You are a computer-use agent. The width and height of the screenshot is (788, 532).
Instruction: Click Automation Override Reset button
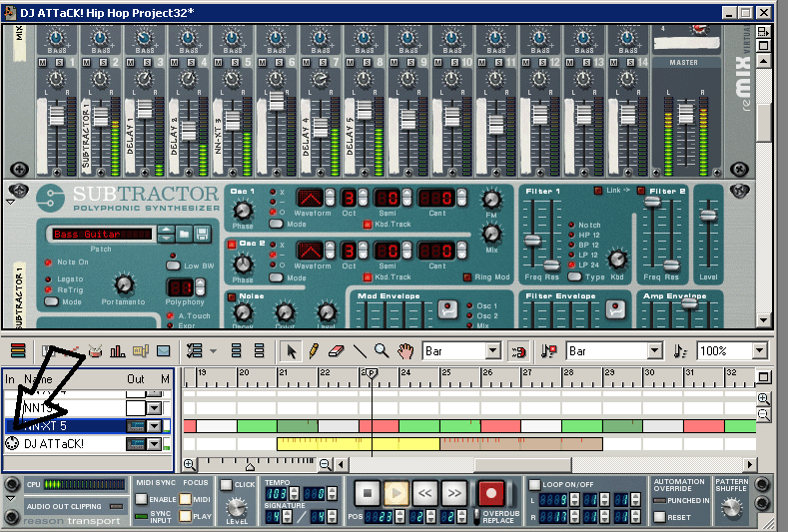pos(659,516)
